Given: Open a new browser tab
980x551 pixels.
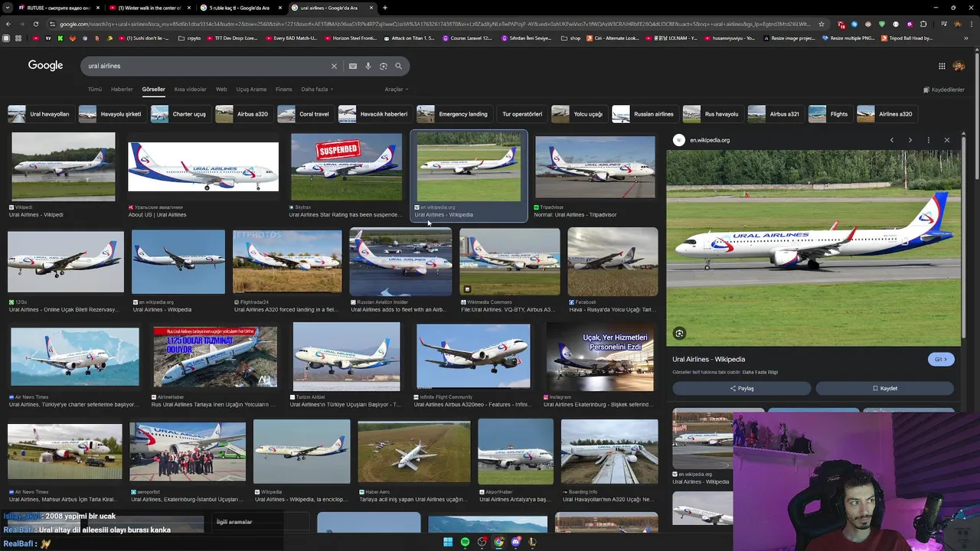Looking at the screenshot, I should click(385, 8).
